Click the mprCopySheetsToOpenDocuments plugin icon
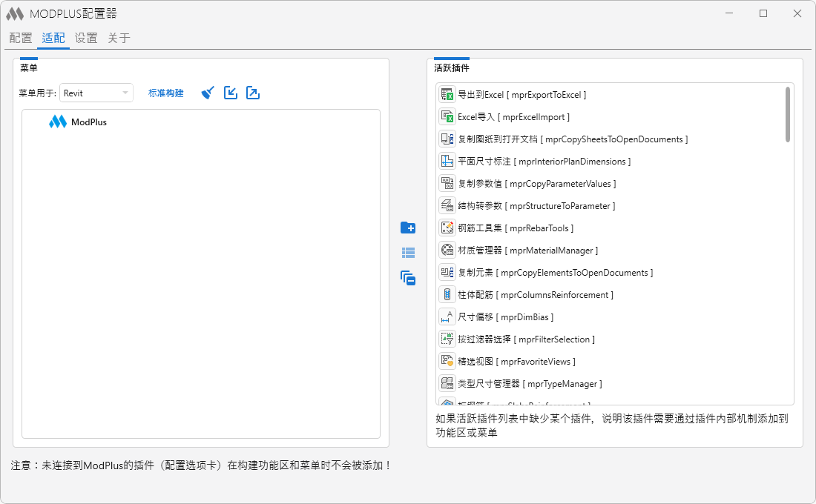Viewport: 816px width, 504px height. tap(447, 139)
